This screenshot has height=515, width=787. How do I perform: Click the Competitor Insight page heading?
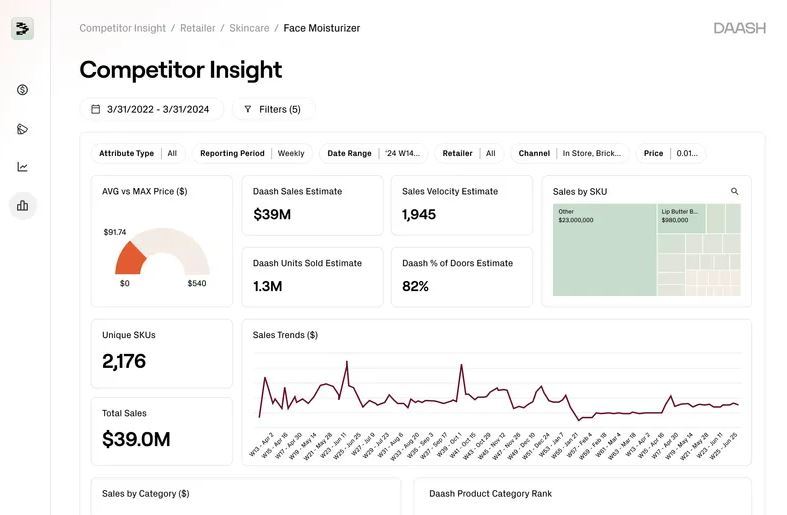pos(181,70)
